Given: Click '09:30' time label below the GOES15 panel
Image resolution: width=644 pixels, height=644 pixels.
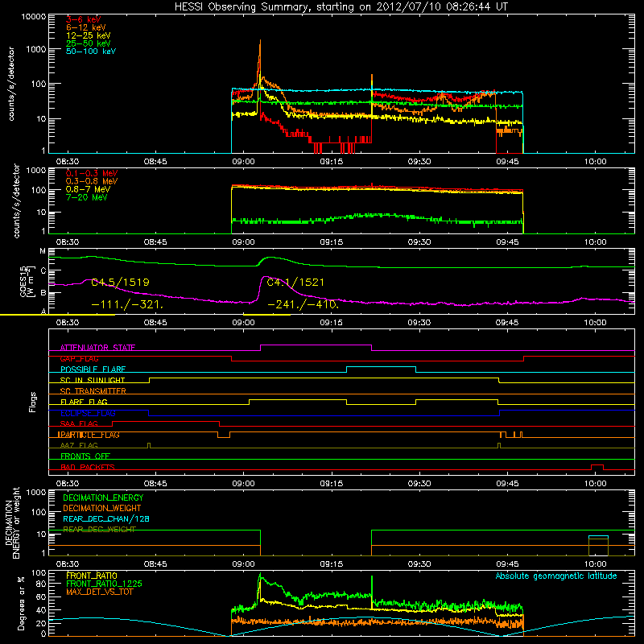Looking at the screenshot, I should [419, 323].
